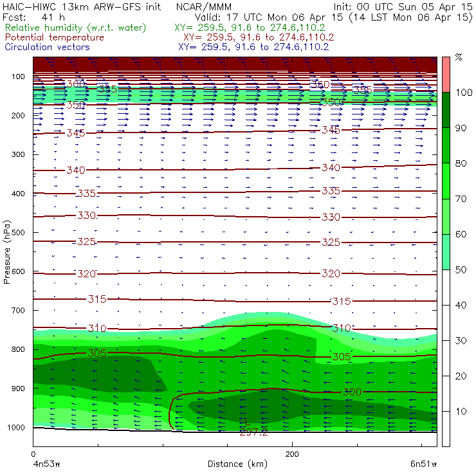Click the '4n53w' start location label
The width and height of the screenshot is (476, 476).
click(x=47, y=464)
